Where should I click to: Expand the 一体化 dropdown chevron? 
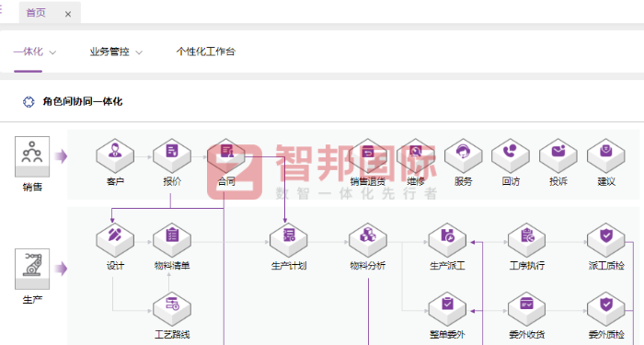(x=52, y=52)
